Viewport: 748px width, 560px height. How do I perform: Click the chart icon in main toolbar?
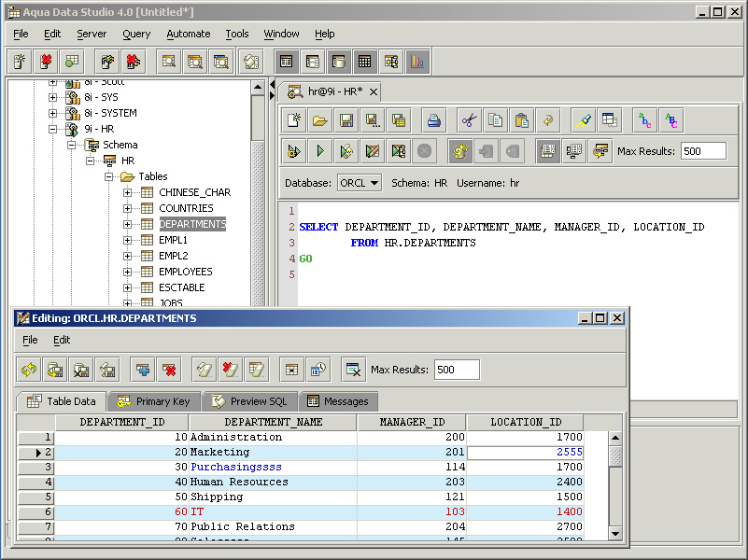click(417, 62)
